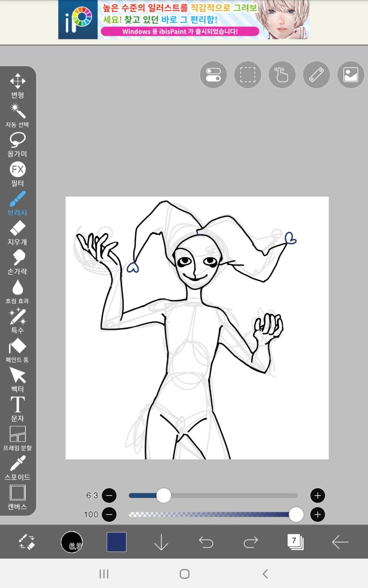This screenshot has height=588, width=368.
Task: Open the selection area button
Action: [248, 74]
